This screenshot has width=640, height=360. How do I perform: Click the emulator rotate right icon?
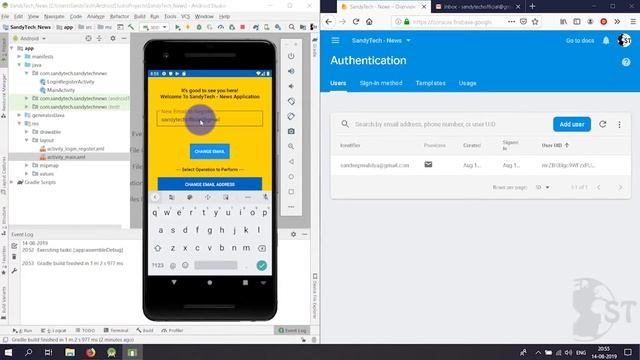291,116
